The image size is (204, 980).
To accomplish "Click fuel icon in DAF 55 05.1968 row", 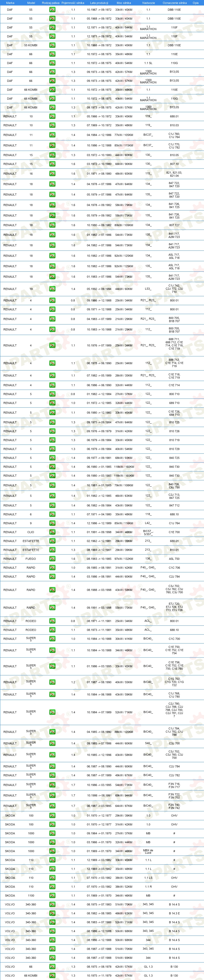I will tap(52, 18).
